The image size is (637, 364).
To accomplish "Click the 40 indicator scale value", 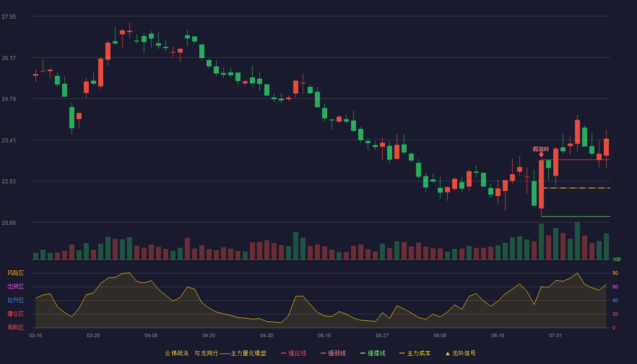I will [615, 300].
